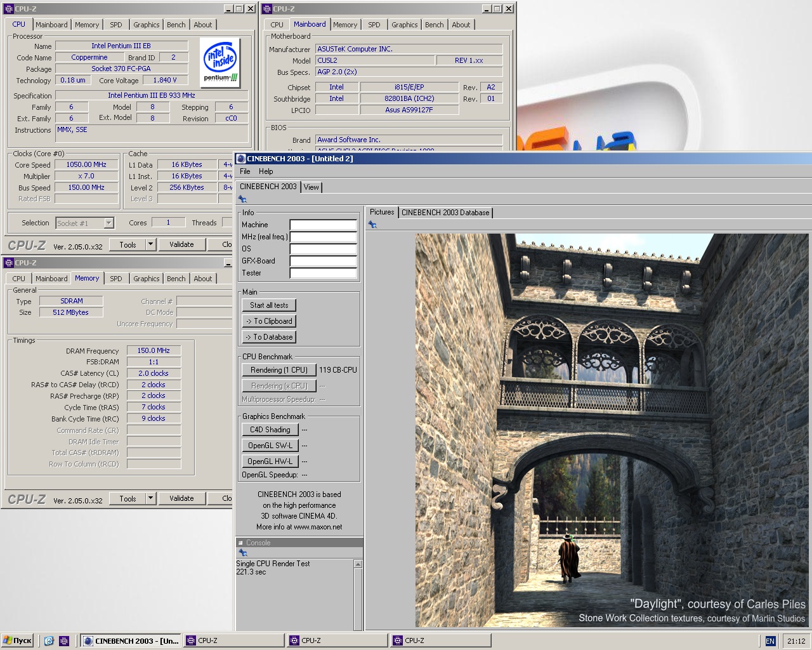This screenshot has width=812, height=650.
Task: Select the CINEBENCH 2003 main tab
Action: click(x=268, y=187)
